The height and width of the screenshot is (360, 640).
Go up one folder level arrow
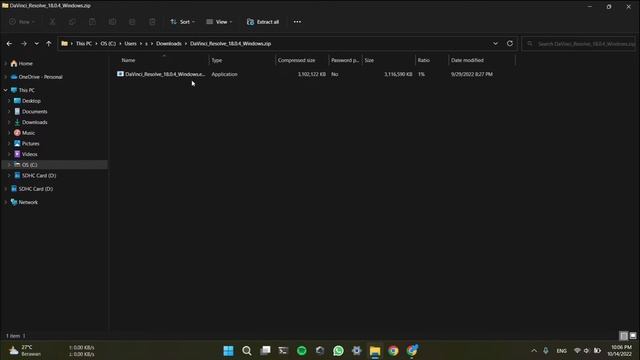(49, 44)
